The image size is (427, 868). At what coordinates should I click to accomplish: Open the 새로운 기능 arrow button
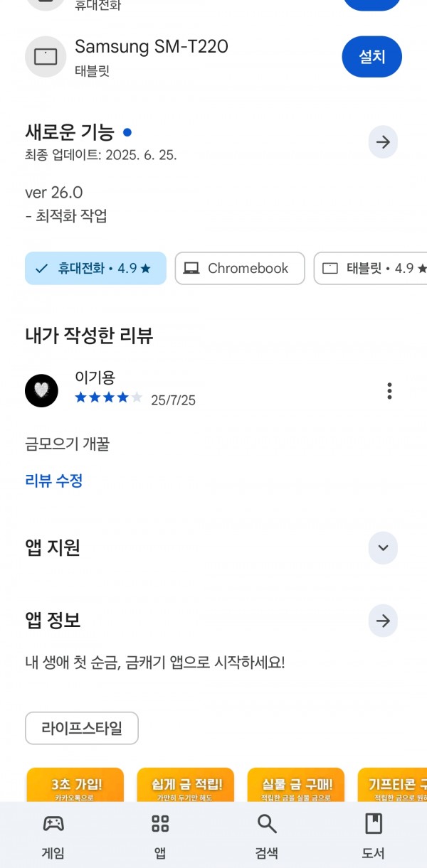[383, 142]
